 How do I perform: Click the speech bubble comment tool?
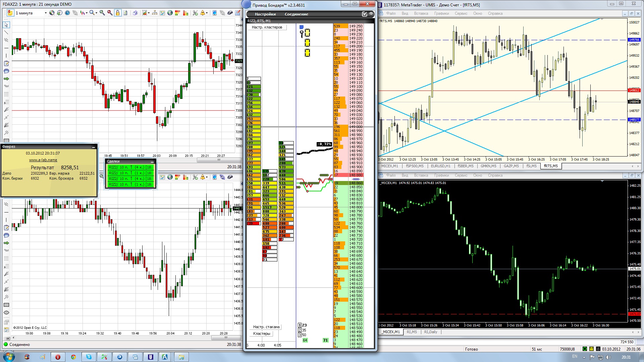click(x=6, y=71)
